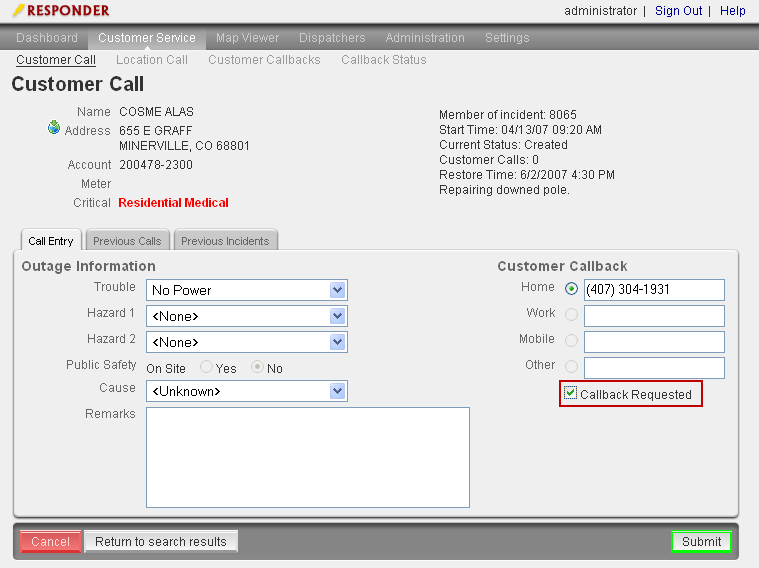Open the Map Viewer menu

click(x=248, y=38)
